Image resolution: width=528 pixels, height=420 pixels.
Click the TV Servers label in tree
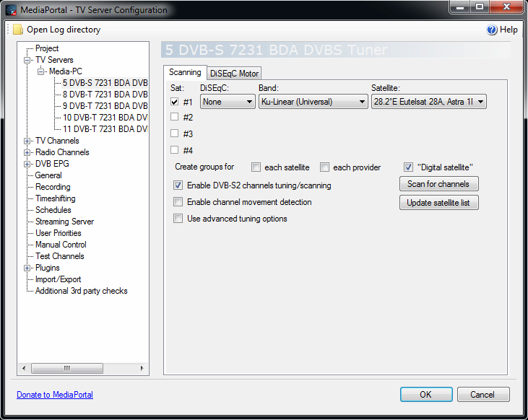[x=54, y=60]
